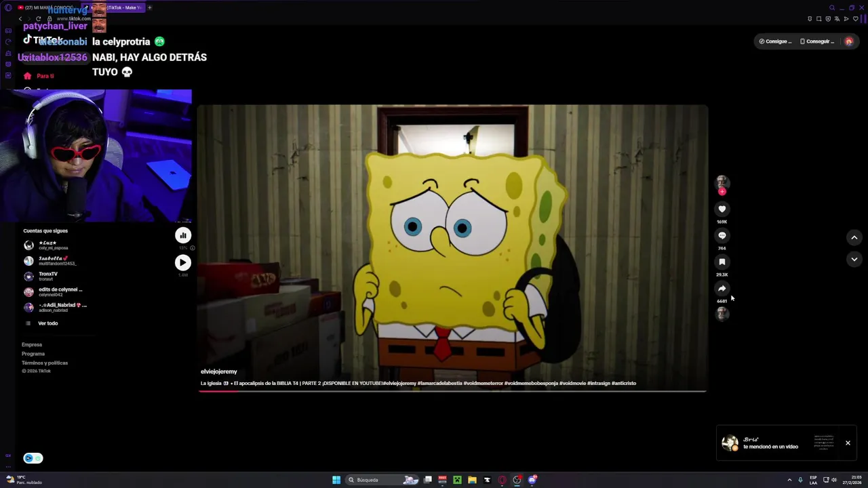Open the profile avatar in the top-right pill
The image size is (868, 488).
[848, 41]
